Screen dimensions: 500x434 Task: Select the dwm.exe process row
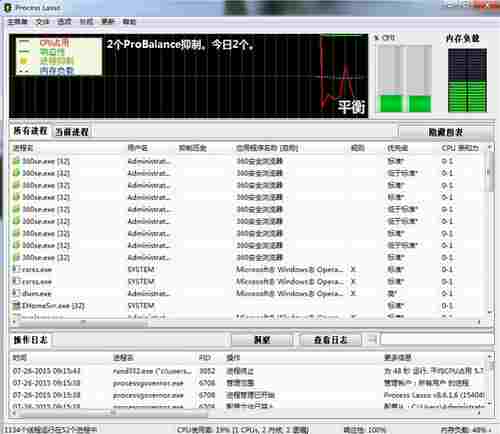point(249,293)
